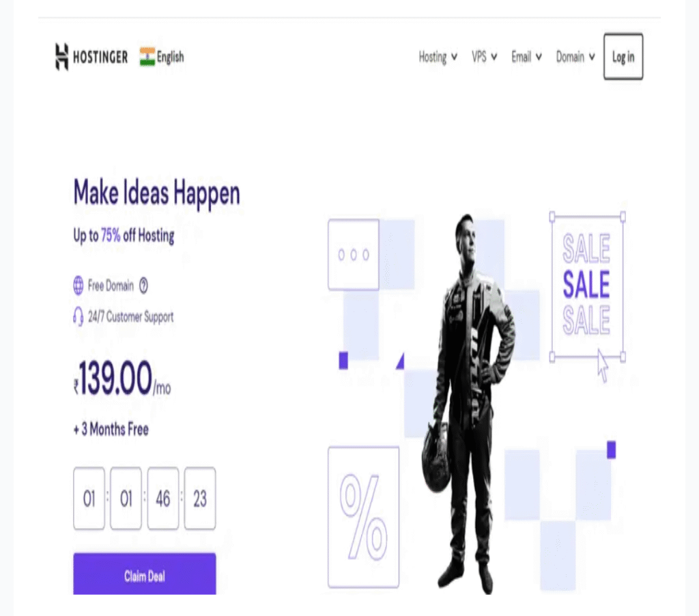Click the Log in button

[x=623, y=57]
